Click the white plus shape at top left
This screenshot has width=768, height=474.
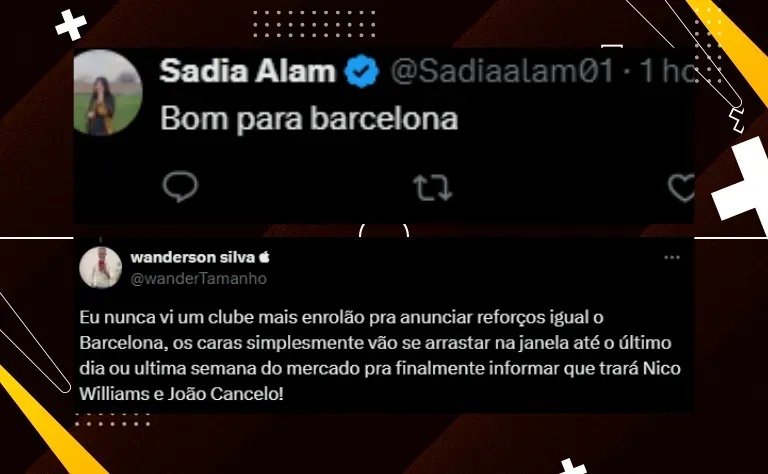pos(71,24)
